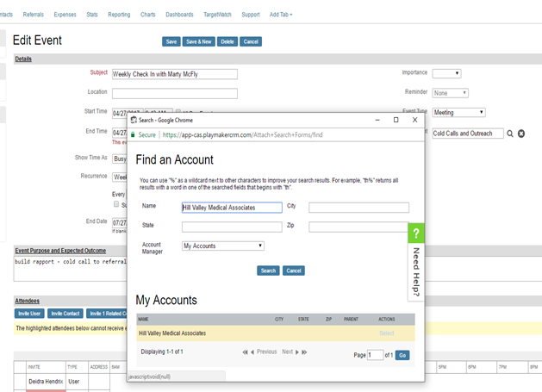Open the Reporting tab
Screen dimensions: 542x392
point(119,15)
